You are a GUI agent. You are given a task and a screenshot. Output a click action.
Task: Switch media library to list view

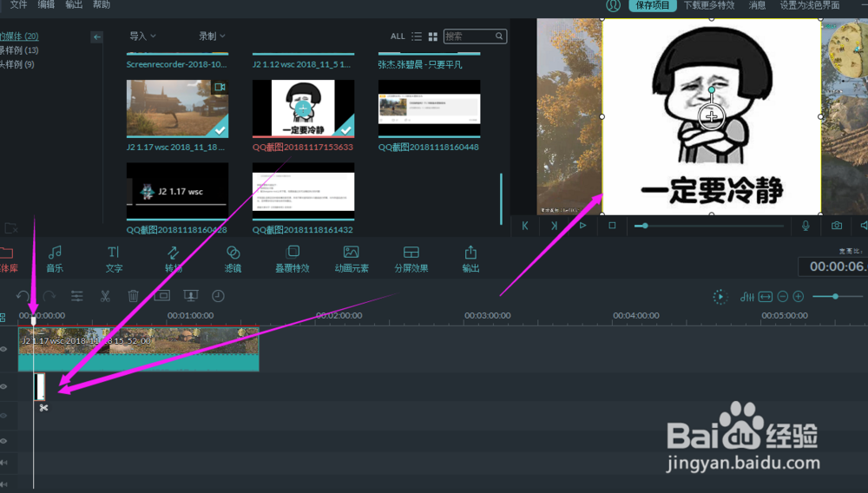click(417, 36)
